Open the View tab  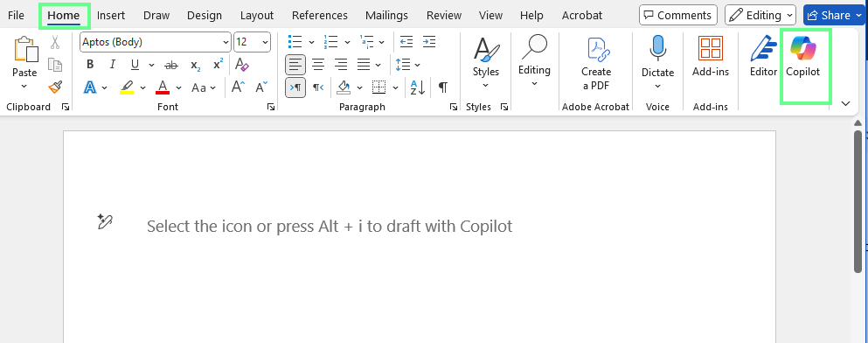pos(490,15)
